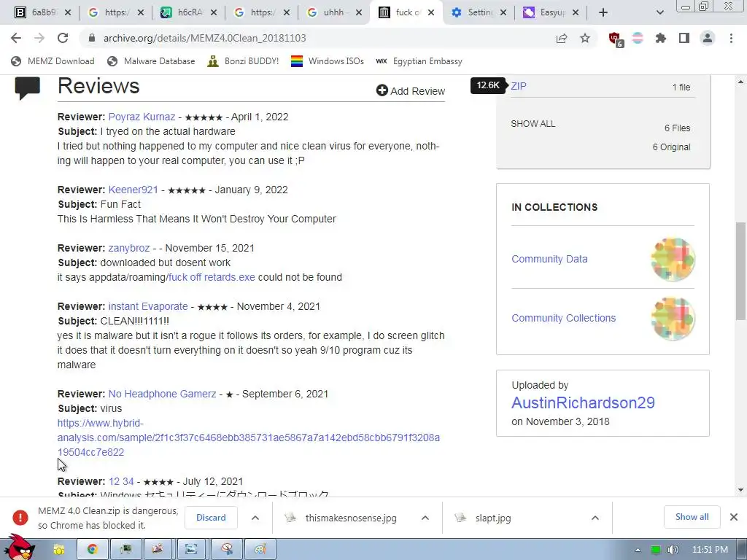
Task: Click SHOW ALL files link
Action: point(533,124)
